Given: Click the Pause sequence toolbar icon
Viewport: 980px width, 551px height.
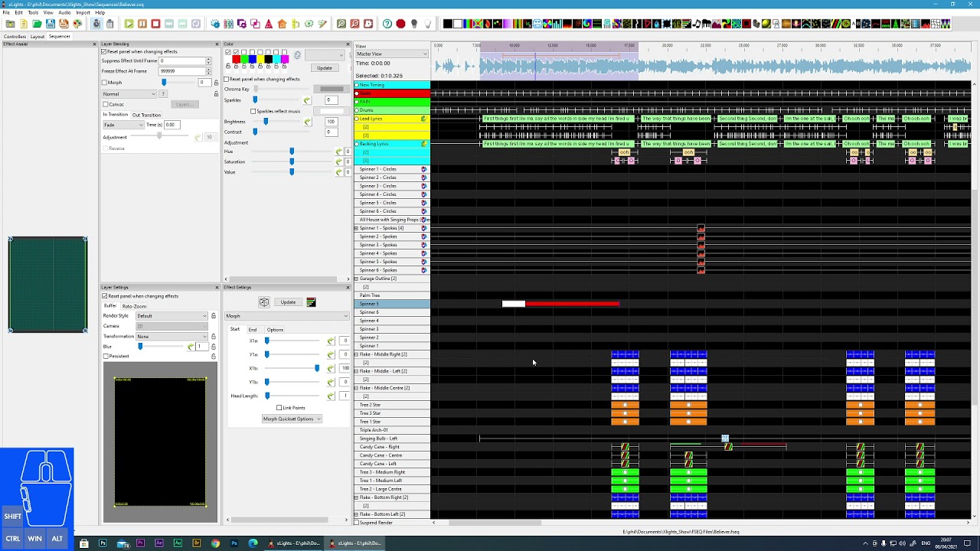Looking at the screenshot, I should pos(142,24).
